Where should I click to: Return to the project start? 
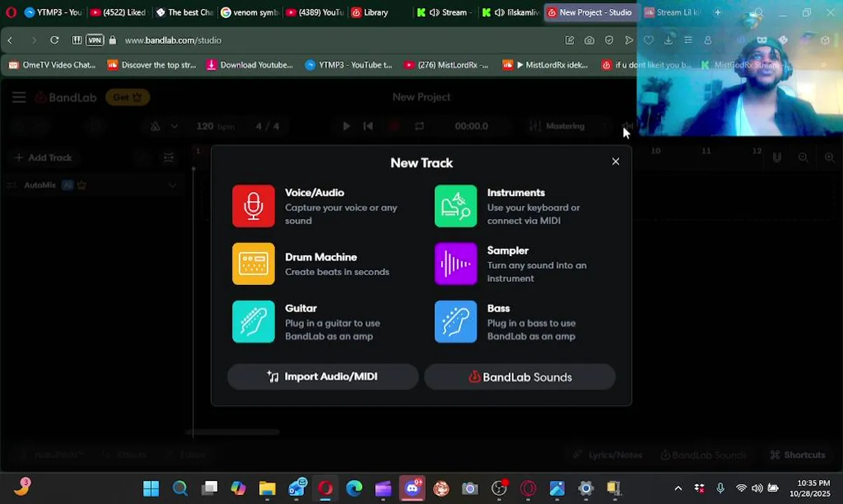368,126
